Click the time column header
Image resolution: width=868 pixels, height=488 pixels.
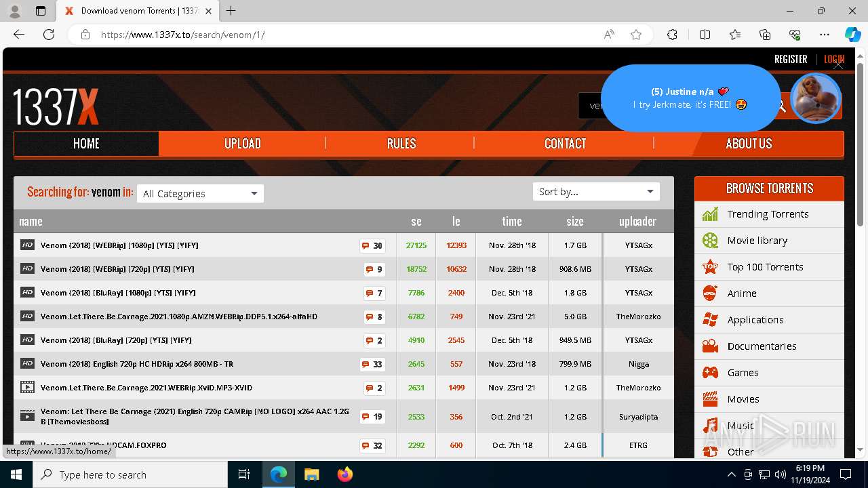pos(512,221)
